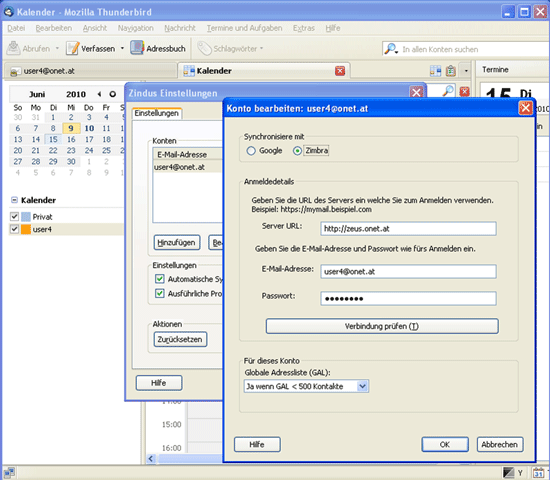This screenshot has width=550, height=480.
Task: Click Verfassen compose icon
Action: point(73,48)
